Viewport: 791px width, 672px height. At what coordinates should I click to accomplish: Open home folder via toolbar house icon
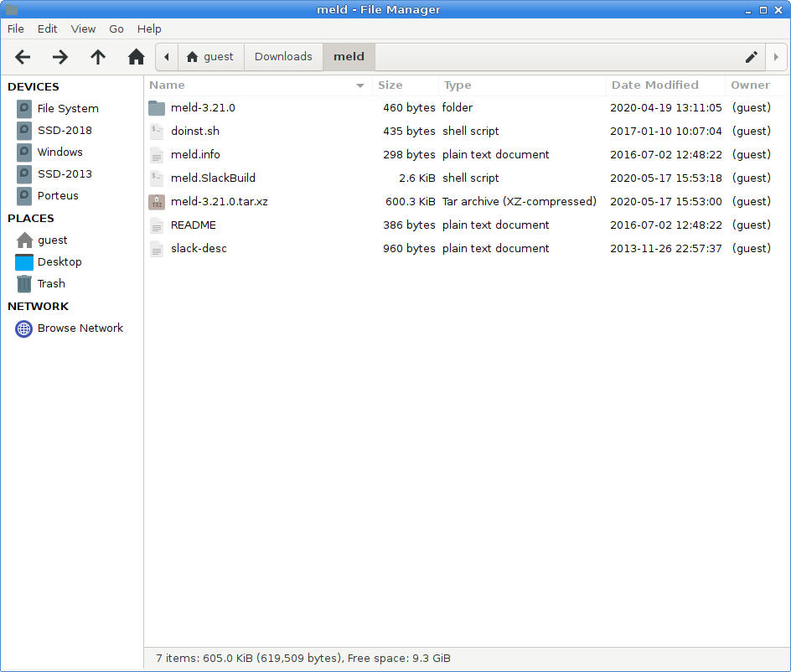point(136,56)
